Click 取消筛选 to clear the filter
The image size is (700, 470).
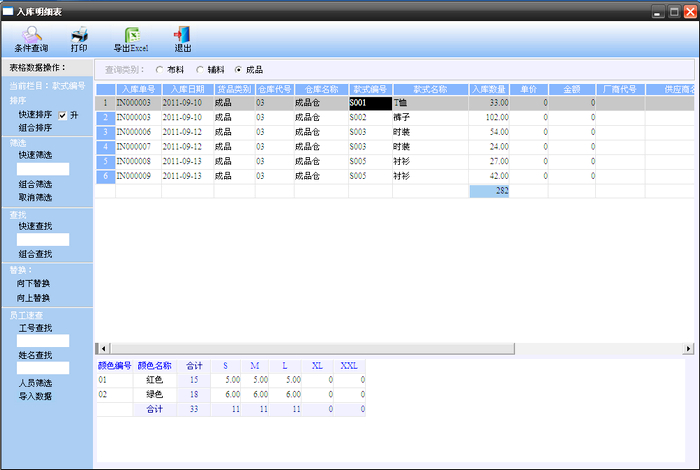coord(35,197)
